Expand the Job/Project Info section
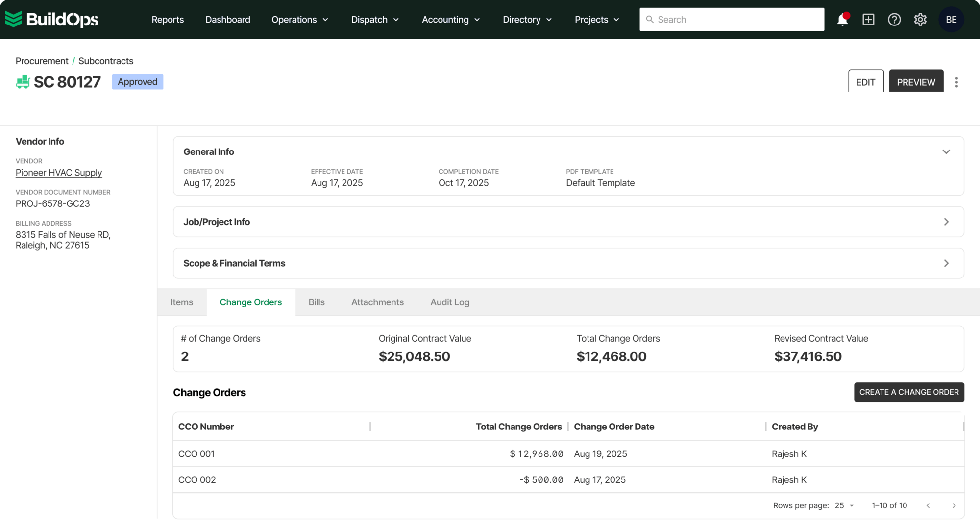 (x=946, y=222)
